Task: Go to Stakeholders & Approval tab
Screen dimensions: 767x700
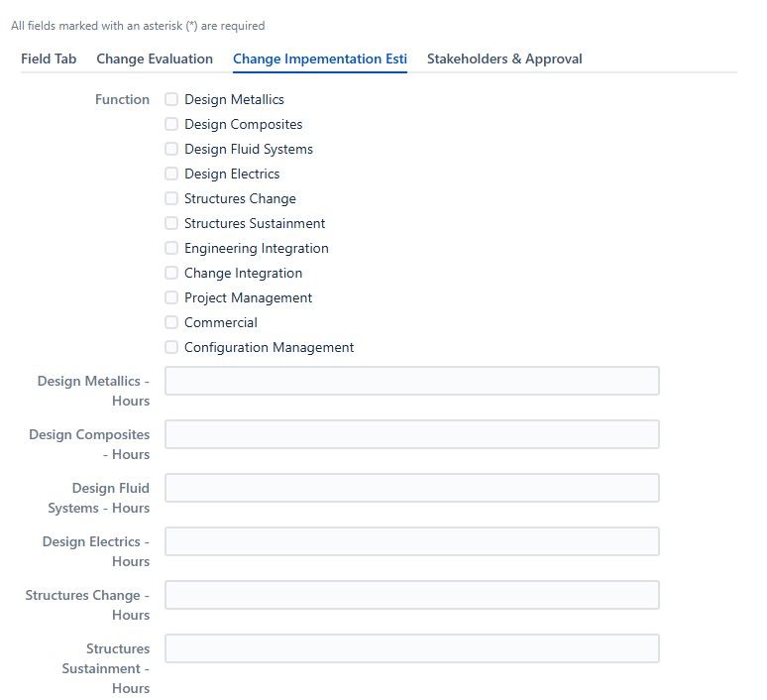Action: coord(504,58)
